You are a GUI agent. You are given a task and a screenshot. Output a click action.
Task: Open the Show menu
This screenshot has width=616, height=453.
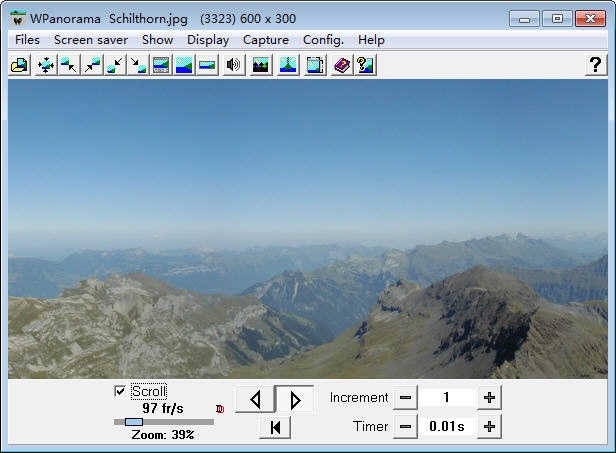pyautogui.click(x=157, y=40)
